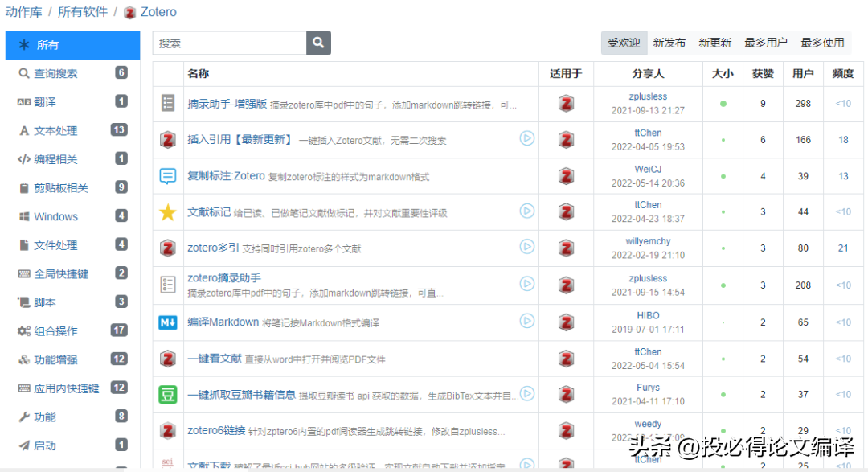Go to 动作库 breadcrumb link

(24, 12)
